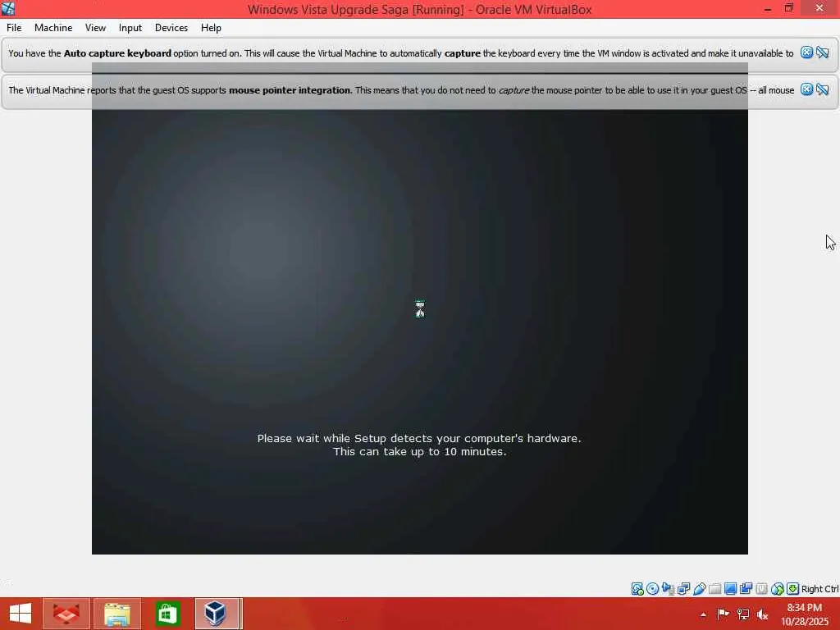This screenshot has width=840, height=630.
Task: Click inside the Vista Setup guest screen
Action: click(x=419, y=308)
